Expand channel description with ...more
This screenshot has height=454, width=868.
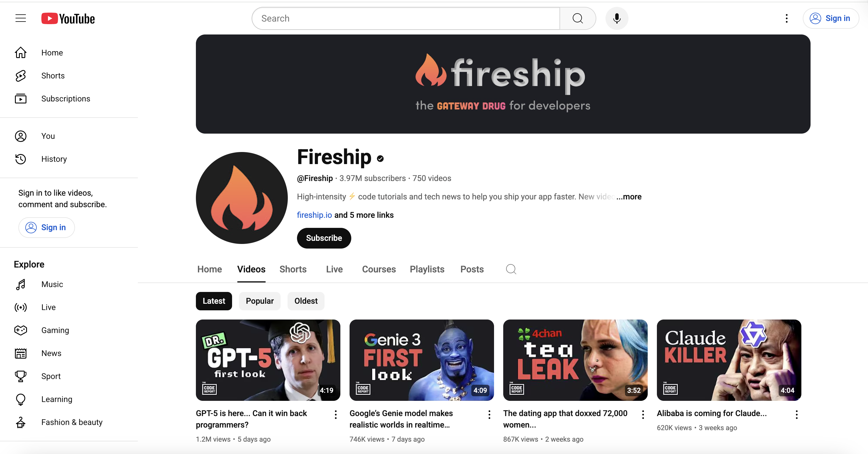coord(629,197)
